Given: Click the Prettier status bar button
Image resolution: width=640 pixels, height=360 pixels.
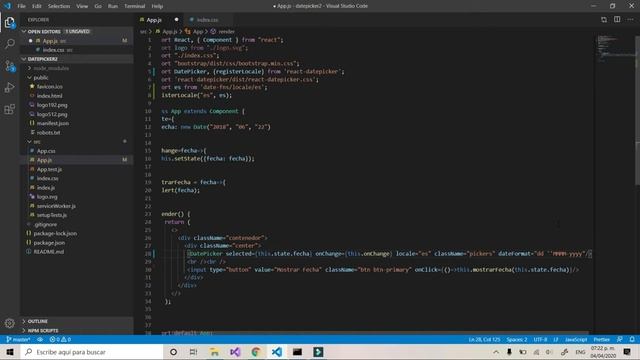Looking at the screenshot, I should [602, 339].
